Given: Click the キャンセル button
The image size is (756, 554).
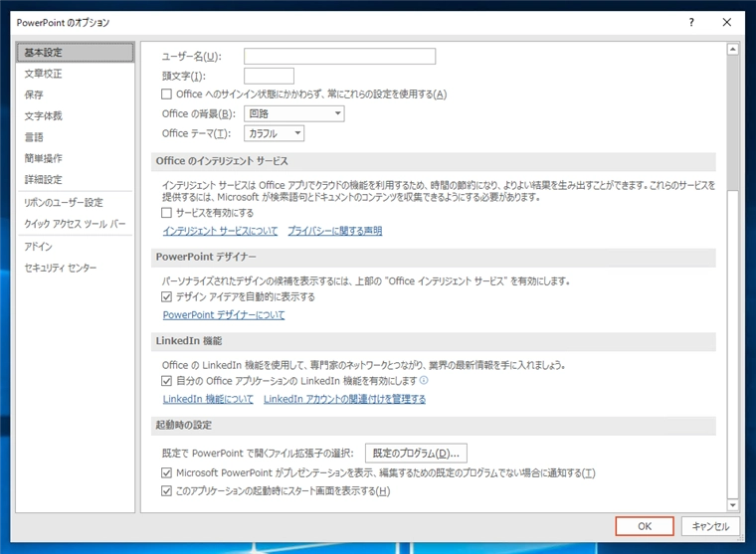Looking at the screenshot, I should (x=710, y=526).
